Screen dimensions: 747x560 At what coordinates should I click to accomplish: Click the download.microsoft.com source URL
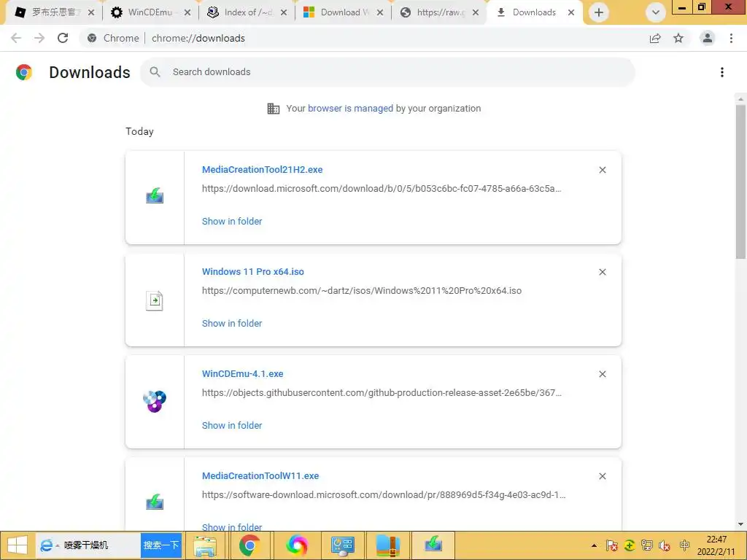click(x=382, y=189)
